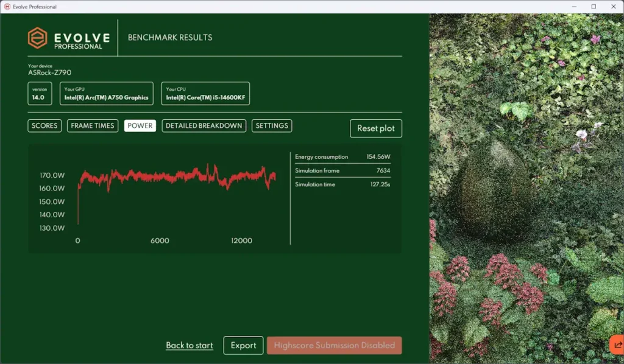This screenshot has width=624, height=364.
Task: Follow the Back to start link
Action: (190, 345)
